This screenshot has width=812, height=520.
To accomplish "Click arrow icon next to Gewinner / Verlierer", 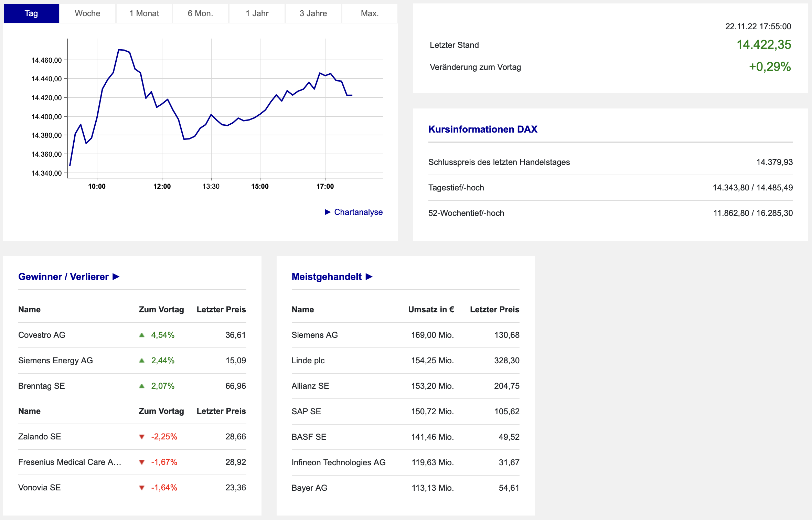I will point(116,277).
